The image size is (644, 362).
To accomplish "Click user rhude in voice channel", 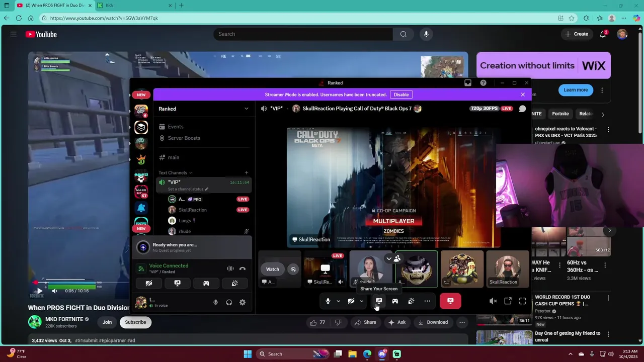I will click(x=184, y=231).
